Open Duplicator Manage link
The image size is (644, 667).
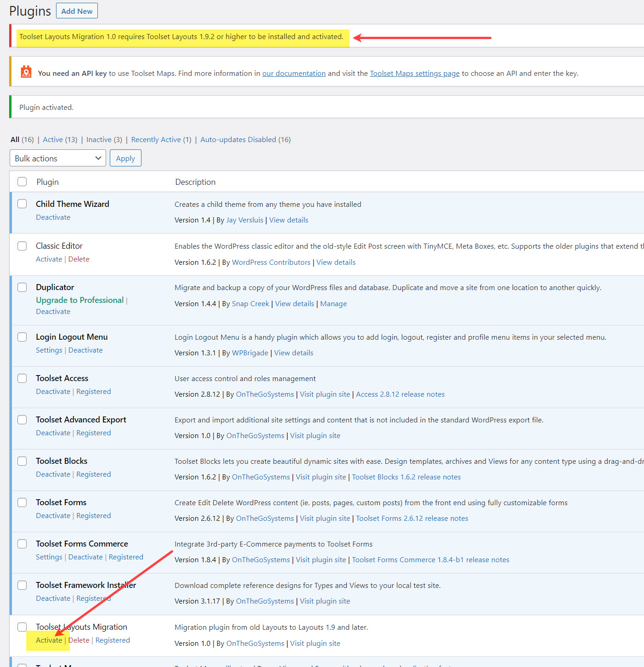click(x=333, y=304)
